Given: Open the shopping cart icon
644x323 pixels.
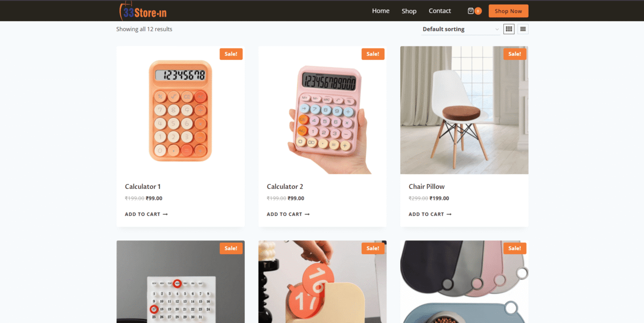Looking at the screenshot, I should [x=471, y=11].
